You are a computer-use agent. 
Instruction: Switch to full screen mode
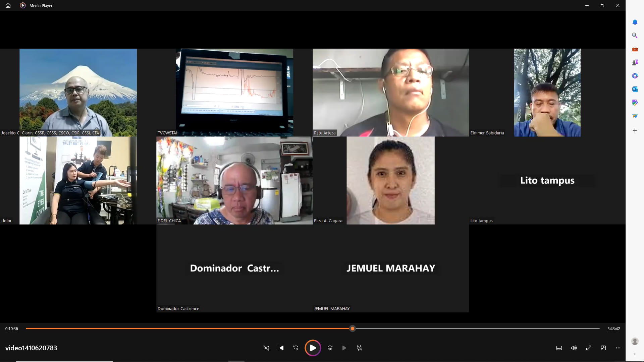[589, 348]
